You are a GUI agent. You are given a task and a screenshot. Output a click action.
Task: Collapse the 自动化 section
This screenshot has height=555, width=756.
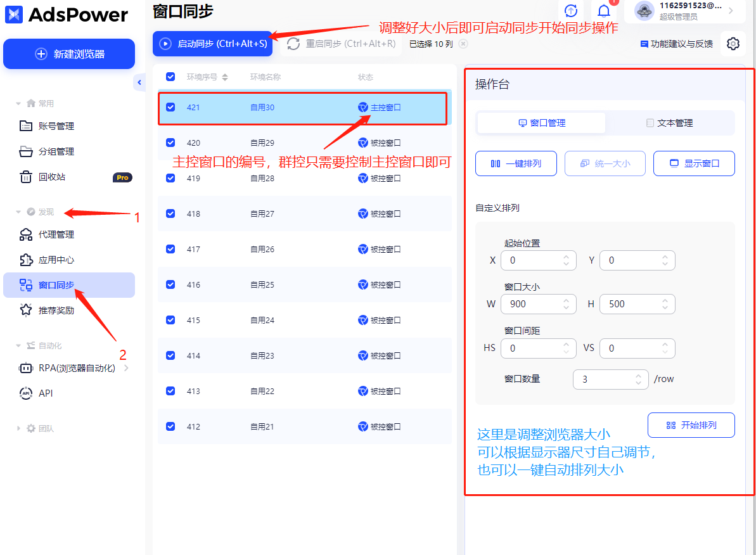[x=18, y=346]
